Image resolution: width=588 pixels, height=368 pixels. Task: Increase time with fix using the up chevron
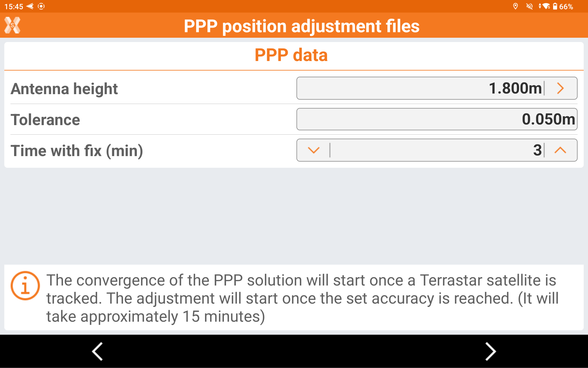[x=560, y=150]
